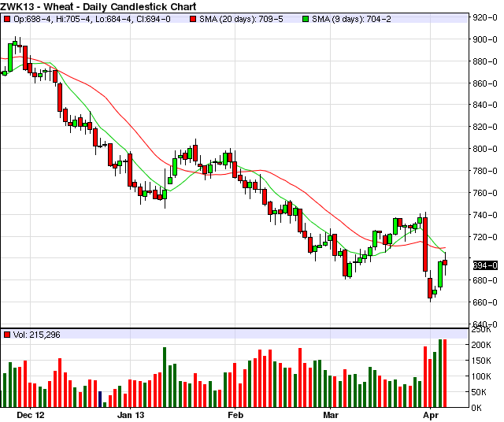
Task: Click the 760-0 price axis label
Action: coord(485,193)
